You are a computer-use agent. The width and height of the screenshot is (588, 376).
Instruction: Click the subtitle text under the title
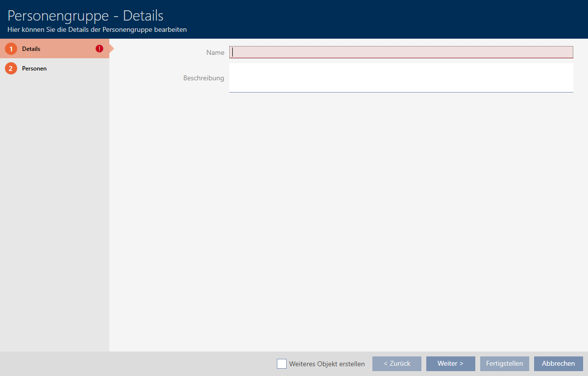click(x=97, y=29)
